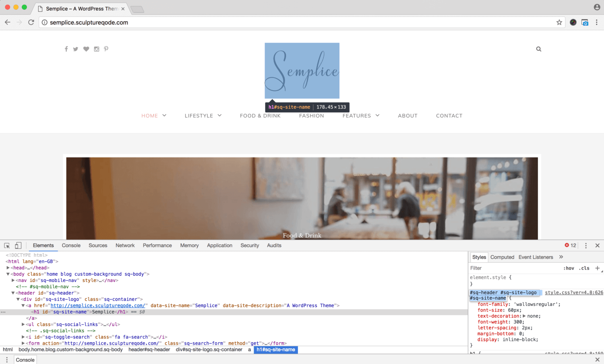Click the Twitter social icon

tap(76, 49)
